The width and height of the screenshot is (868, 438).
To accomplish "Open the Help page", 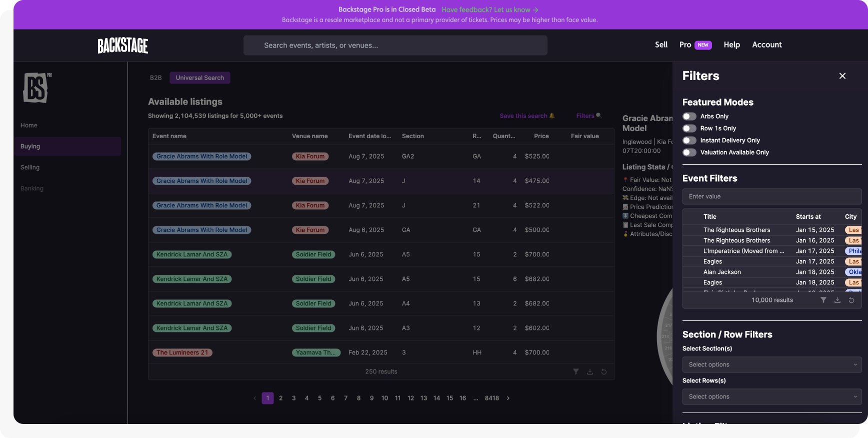I will point(731,45).
